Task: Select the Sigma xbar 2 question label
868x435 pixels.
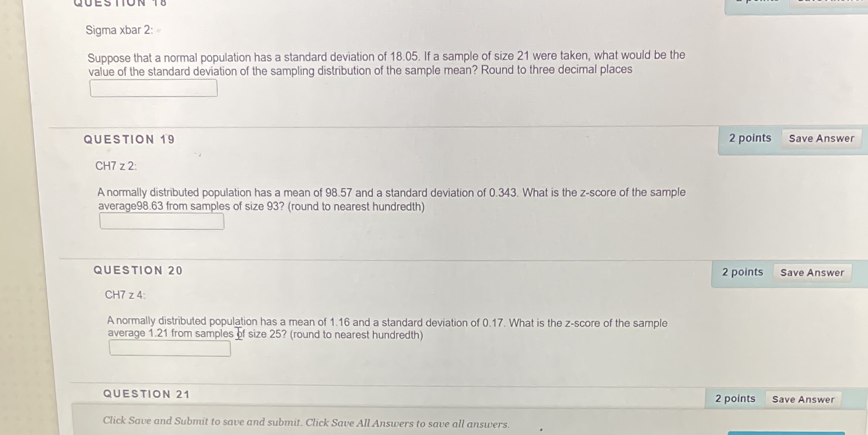Action: click(x=118, y=30)
